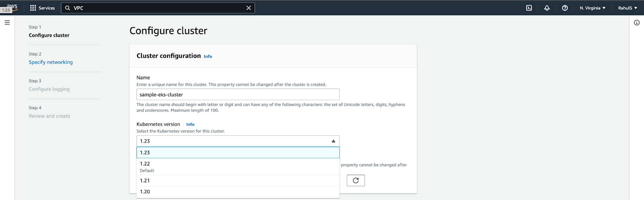Open the info panel icon at right
This screenshot has height=200, width=644.
637,23
